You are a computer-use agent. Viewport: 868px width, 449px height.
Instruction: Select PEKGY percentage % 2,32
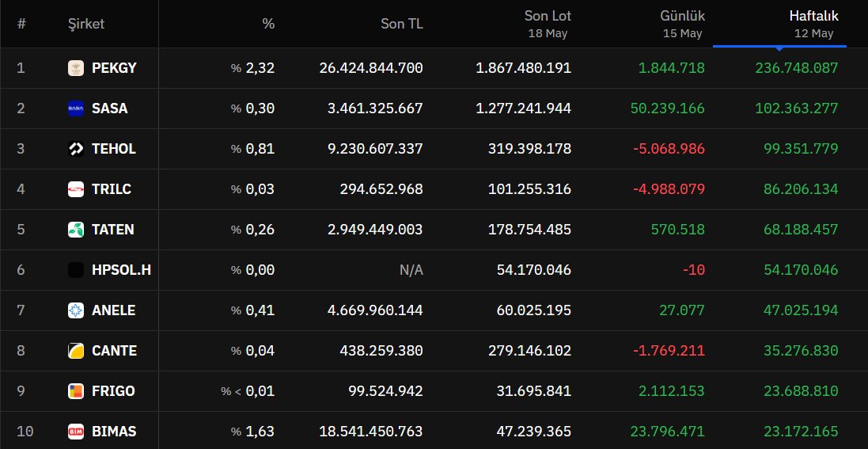click(253, 68)
